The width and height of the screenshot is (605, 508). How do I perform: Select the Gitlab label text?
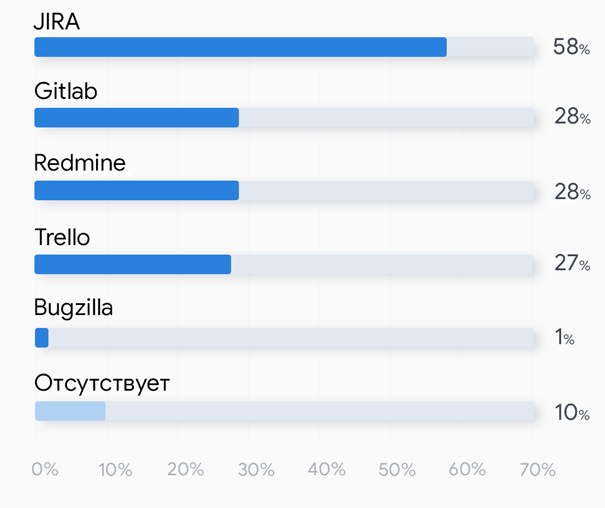[65, 91]
